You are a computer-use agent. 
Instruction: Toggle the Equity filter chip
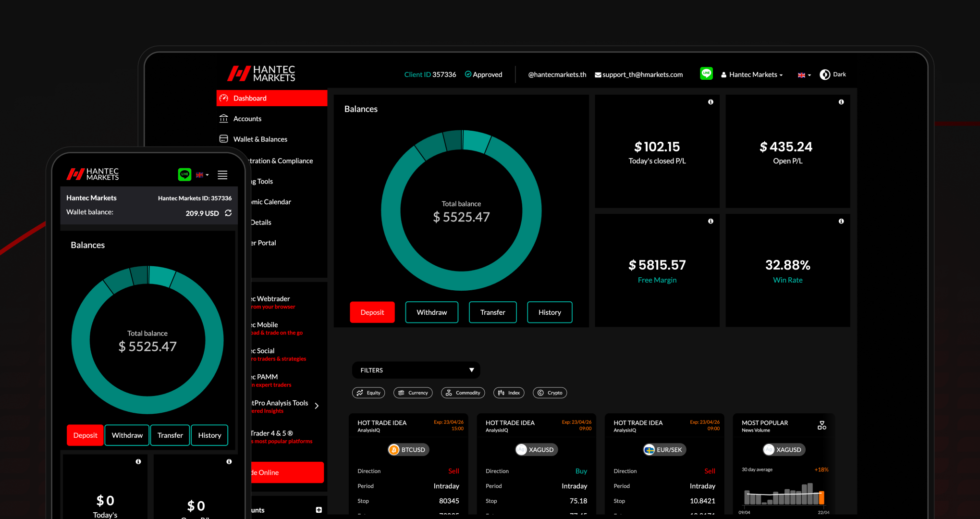[368, 393]
